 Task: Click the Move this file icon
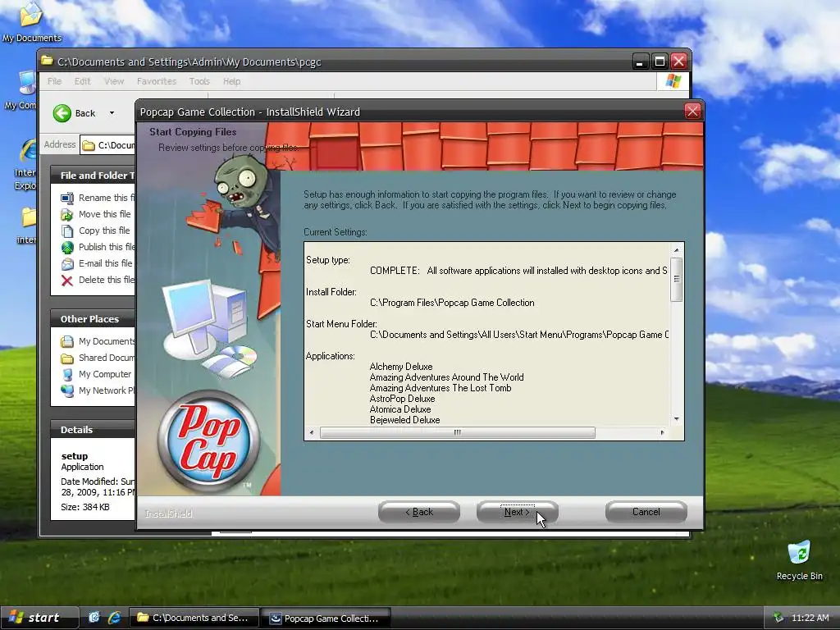click(67, 214)
